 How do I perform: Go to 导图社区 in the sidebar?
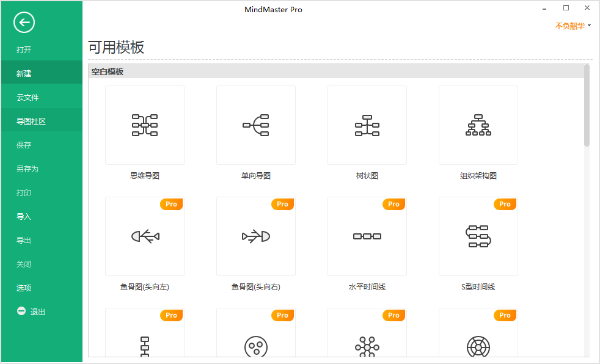pyautogui.click(x=42, y=121)
